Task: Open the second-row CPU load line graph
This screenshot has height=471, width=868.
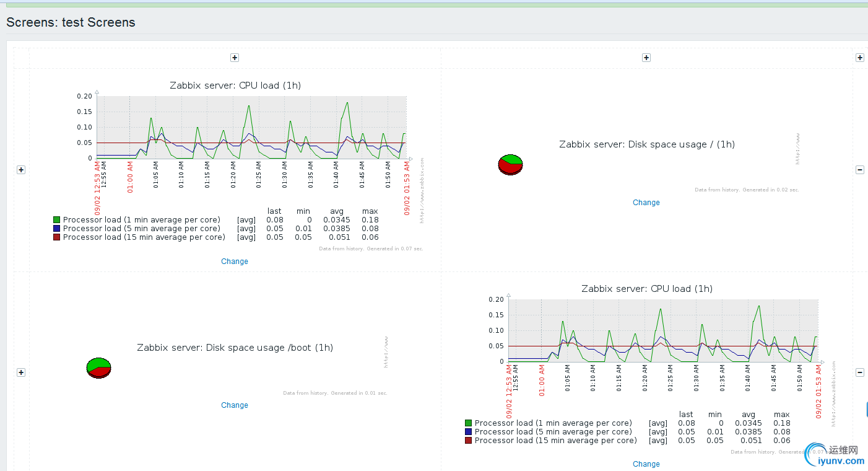Action: [663, 330]
